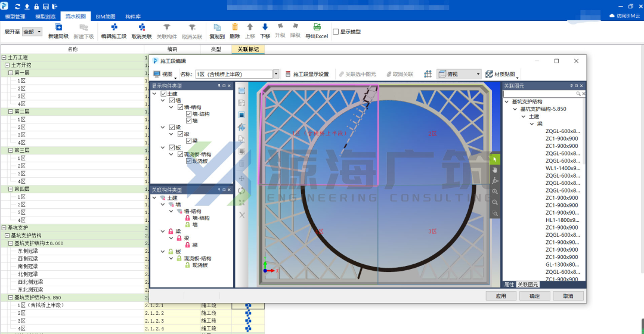Toggle the lock beside 现浇板-结构 in 关联构件类型
Image resolution: width=644 pixels, height=334 pixels.
(x=179, y=258)
